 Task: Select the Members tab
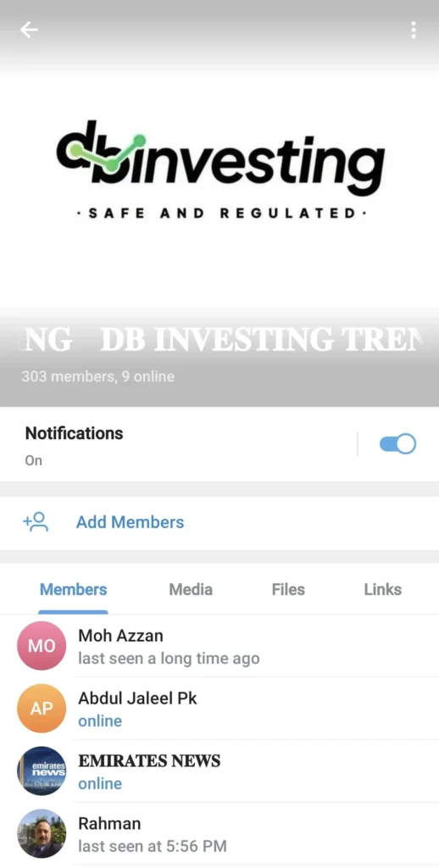[x=73, y=590]
